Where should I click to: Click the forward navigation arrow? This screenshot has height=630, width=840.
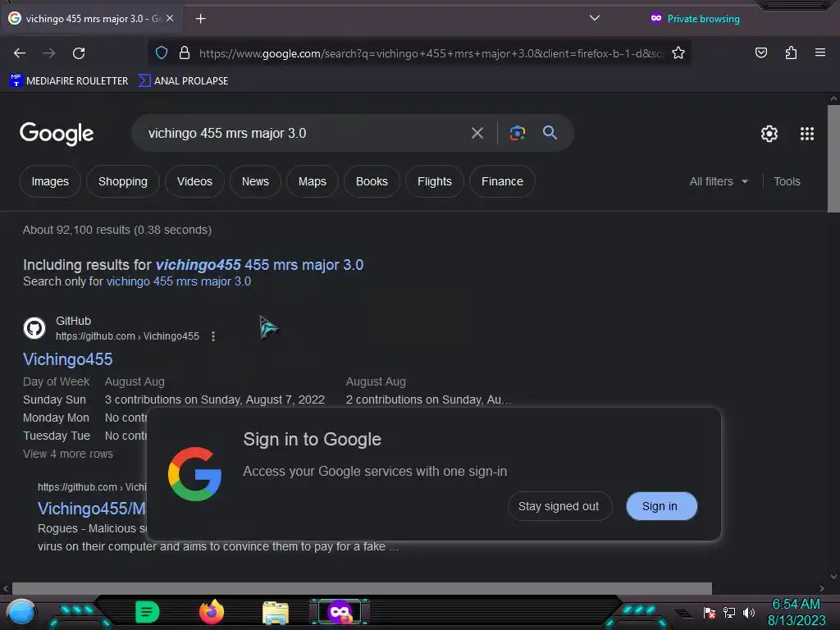(49, 53)
